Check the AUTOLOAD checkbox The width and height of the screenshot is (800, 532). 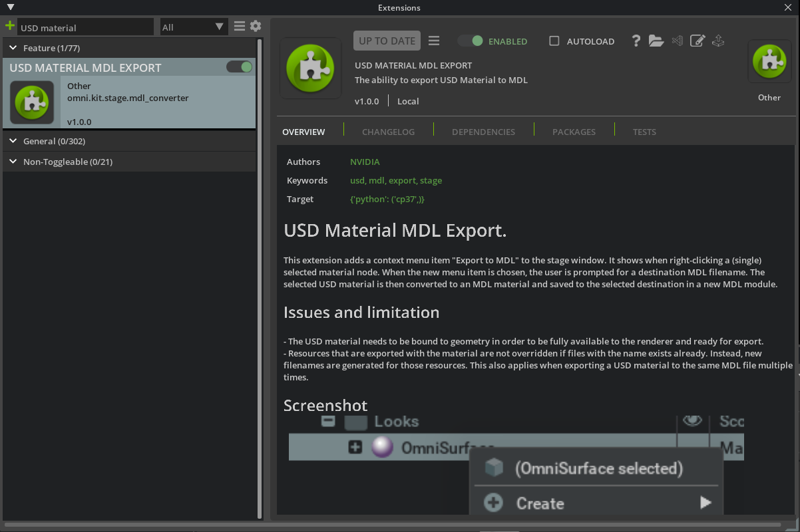click(554, 41)
